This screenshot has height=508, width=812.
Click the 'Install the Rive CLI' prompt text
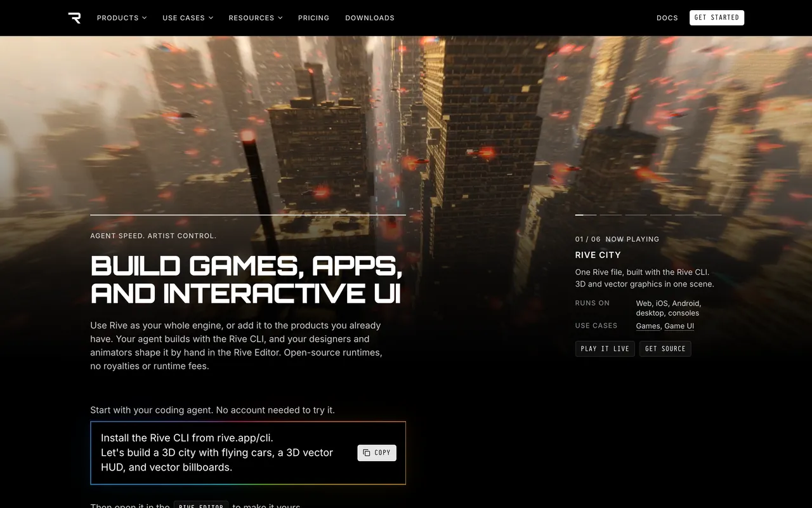tap(217, 453)
